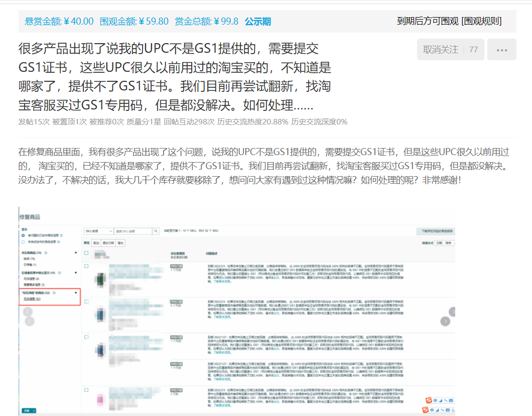Open 了解更多信息 link in green product row
Image resolution: width=532 pixels, height=416 pixels.
point(222,282)
